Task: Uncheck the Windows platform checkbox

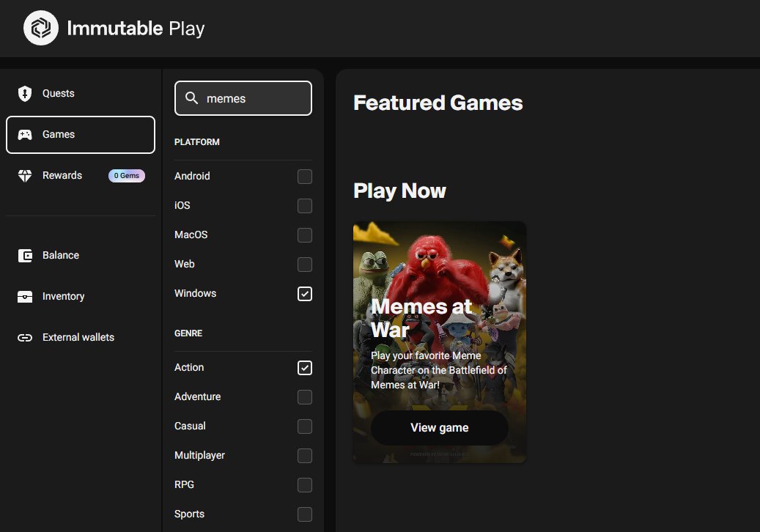Action: [x=304, y=294]
